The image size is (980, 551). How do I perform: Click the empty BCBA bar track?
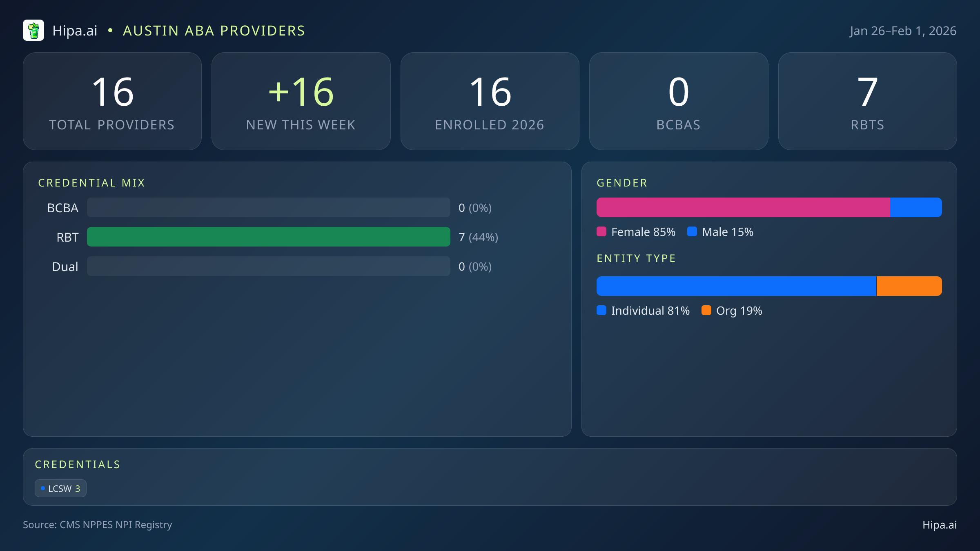point(268,208)
